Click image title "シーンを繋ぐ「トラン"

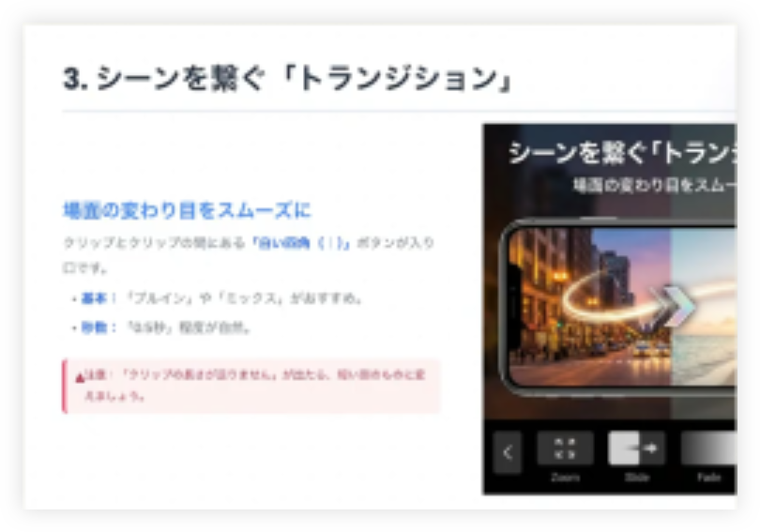(x=622, y=153)
